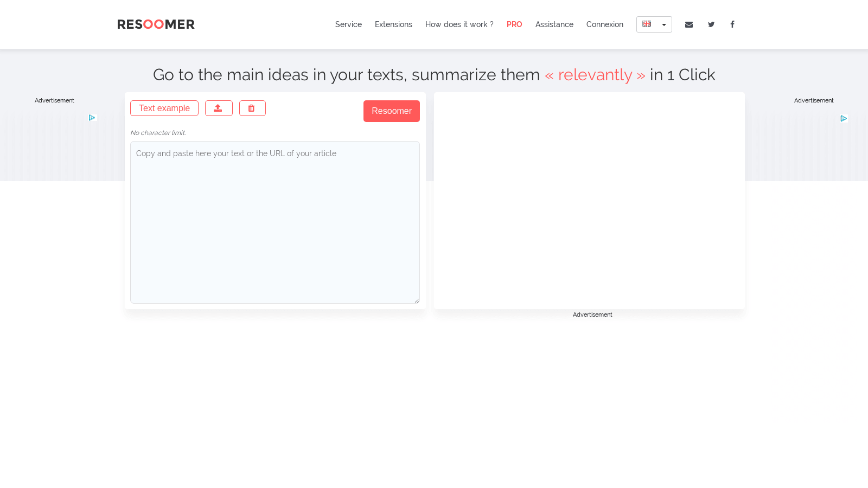Viewport: 868px width, 488px height.
Task: Click the red Resoomer summarize button
Action: [x=392, y=111]
